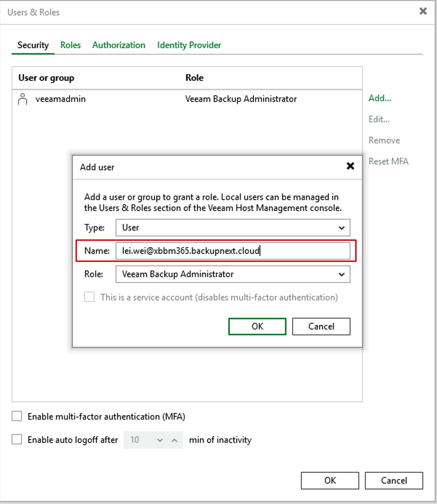The height and width of the screenshot is (504, 437).
Task: Enable multi-factor authentication (MFA) checkbox
Action: point(17,416)
